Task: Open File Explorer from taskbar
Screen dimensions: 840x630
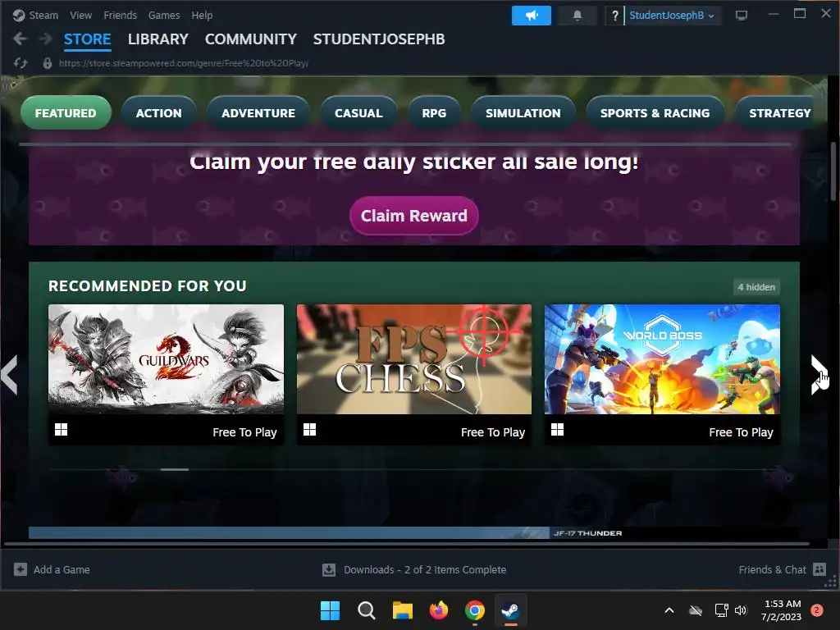Action: coord(402,610)
